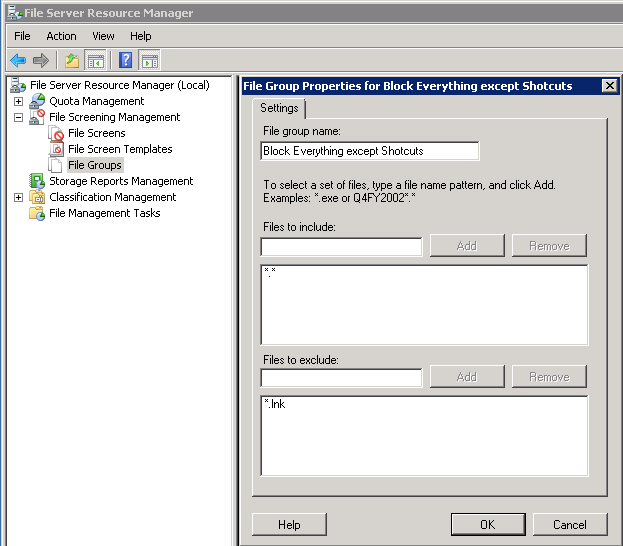623x546 pixels.
Task: Click the OK button
Action: tap(488, 525)
